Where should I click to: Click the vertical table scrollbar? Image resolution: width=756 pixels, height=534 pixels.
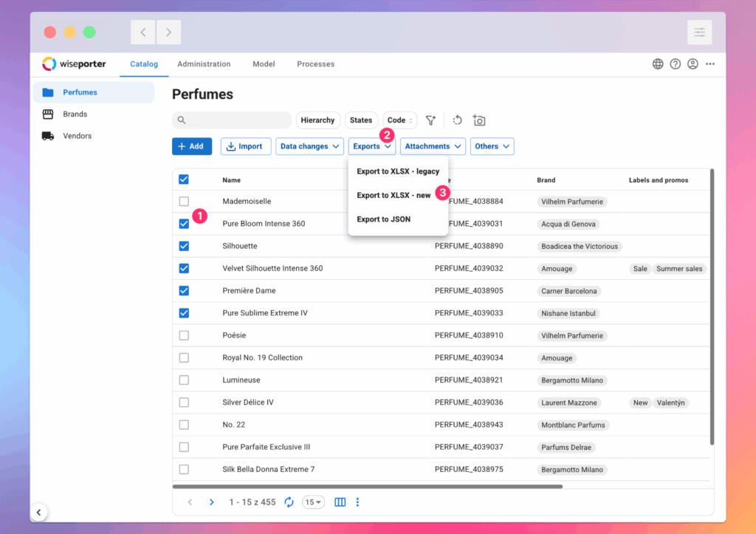pos(712,307)
